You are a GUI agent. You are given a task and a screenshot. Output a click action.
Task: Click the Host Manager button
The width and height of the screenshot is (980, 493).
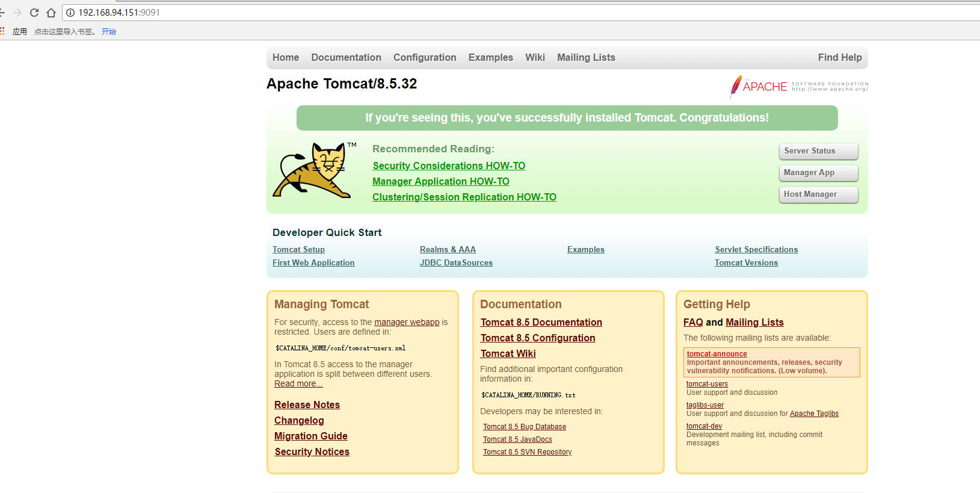(x=818, y=194)
